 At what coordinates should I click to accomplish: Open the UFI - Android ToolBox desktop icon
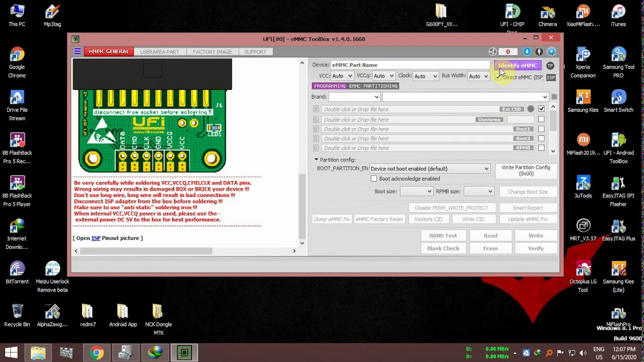[x=618, y=149]
